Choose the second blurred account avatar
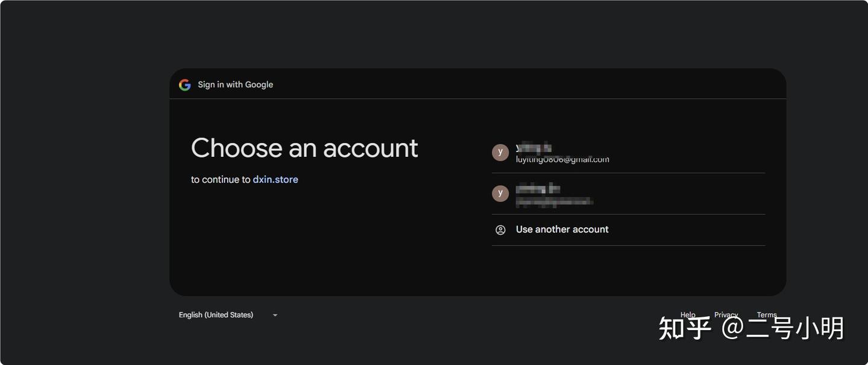The image size is (868, 365). pos(500,193)
